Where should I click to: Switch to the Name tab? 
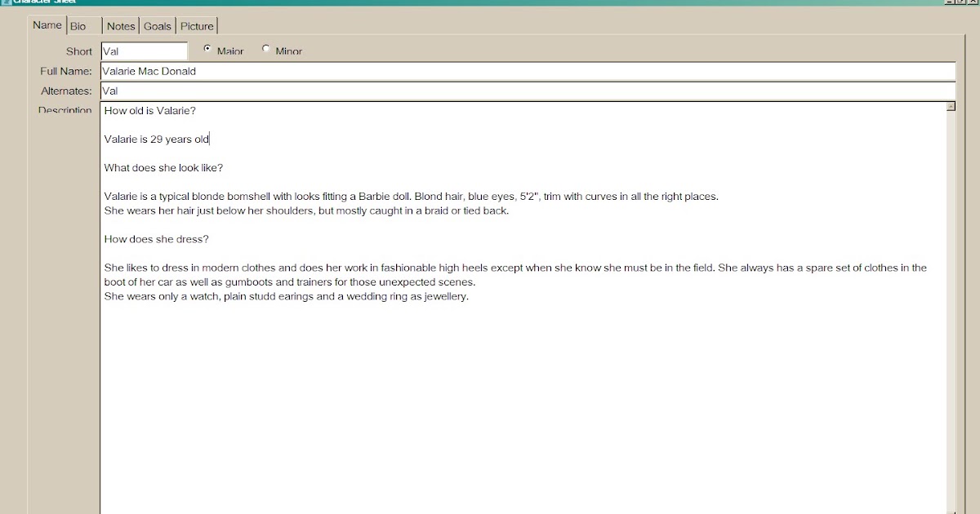47,25
